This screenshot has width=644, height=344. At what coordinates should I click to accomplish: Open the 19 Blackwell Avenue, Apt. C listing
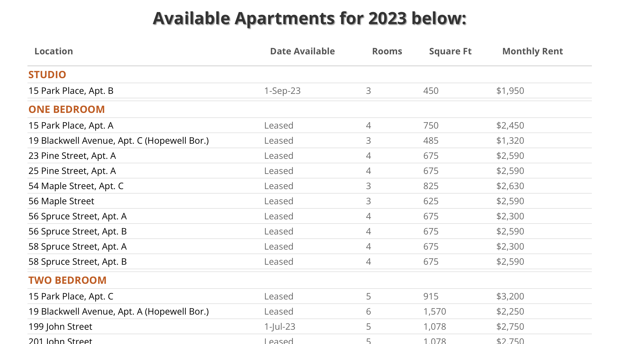click(x=119, y=141)
